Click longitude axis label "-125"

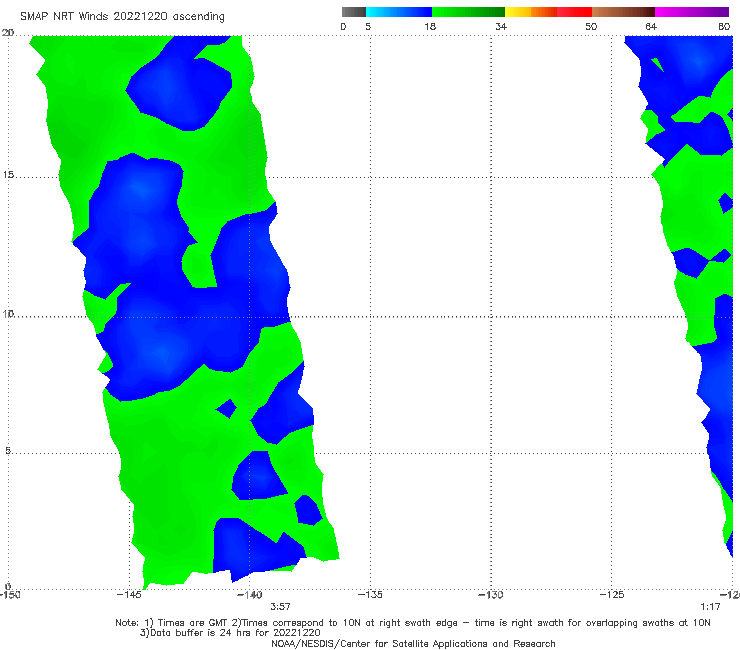(x=612, y=595)
